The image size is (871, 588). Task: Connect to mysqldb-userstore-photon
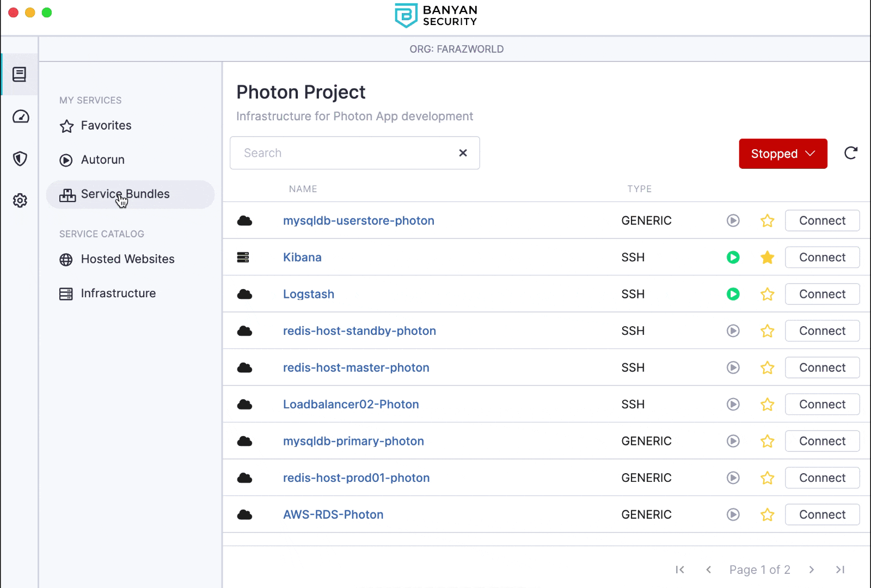[x=822, y=220]
